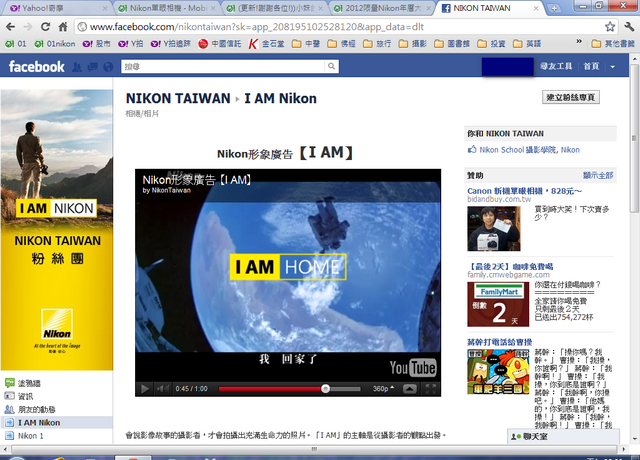Click the Nikon logo in sidebar banner
Image resolution: width=640 pixels, height=460 pixels.
[x=57, y=325]
